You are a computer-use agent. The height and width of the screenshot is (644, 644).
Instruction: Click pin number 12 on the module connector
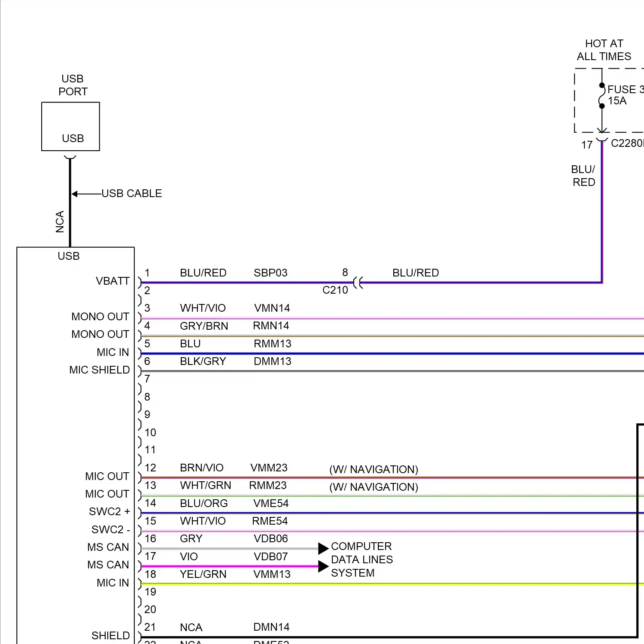(150, 468)
